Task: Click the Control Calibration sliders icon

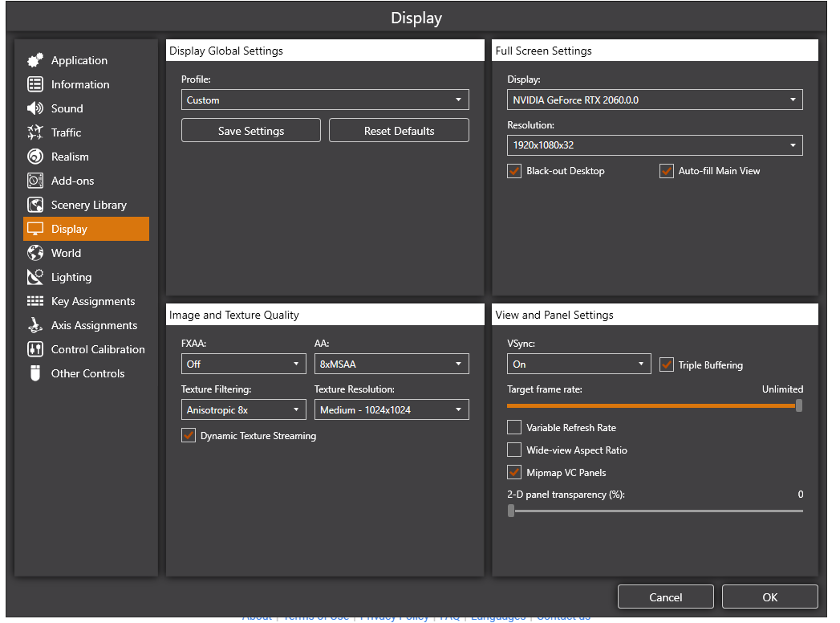Action: [x=35, y=349]
